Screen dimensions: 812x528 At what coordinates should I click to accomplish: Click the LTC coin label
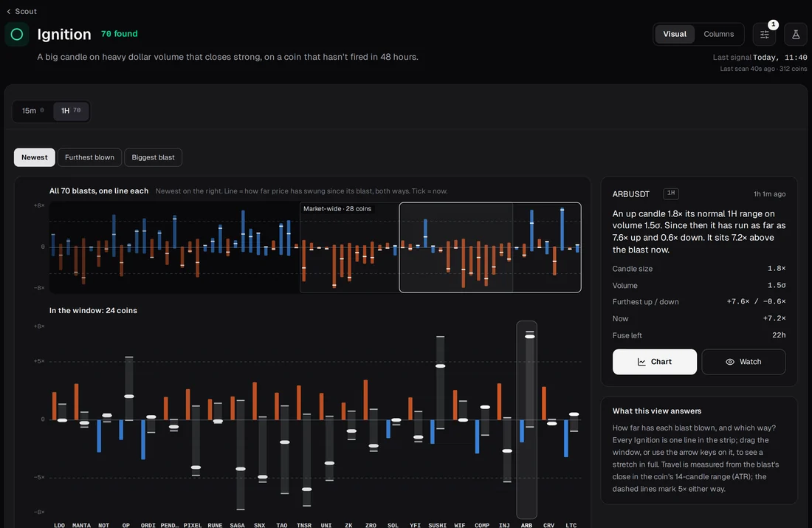[571, 525]
